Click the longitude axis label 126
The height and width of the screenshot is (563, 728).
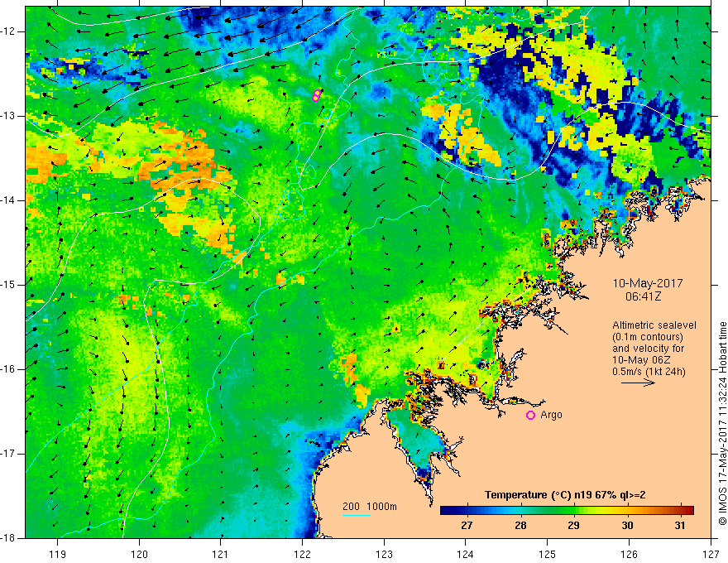tap(629, 554)
